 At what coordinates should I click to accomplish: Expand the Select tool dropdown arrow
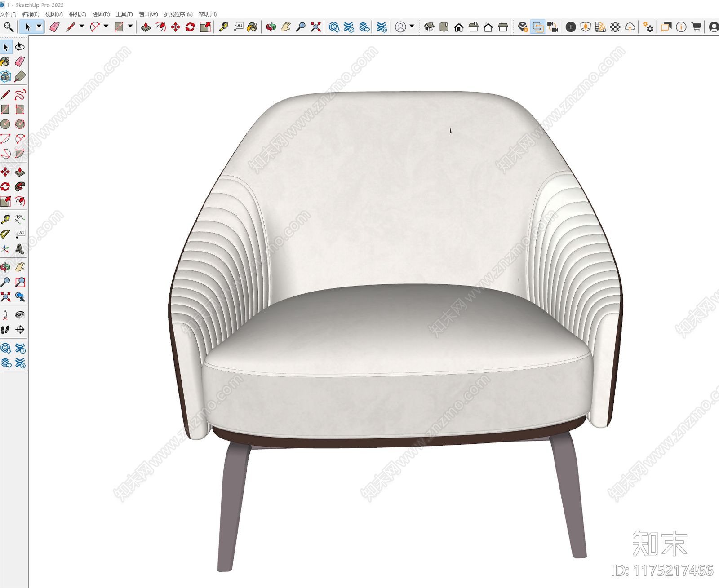(39, 27)
